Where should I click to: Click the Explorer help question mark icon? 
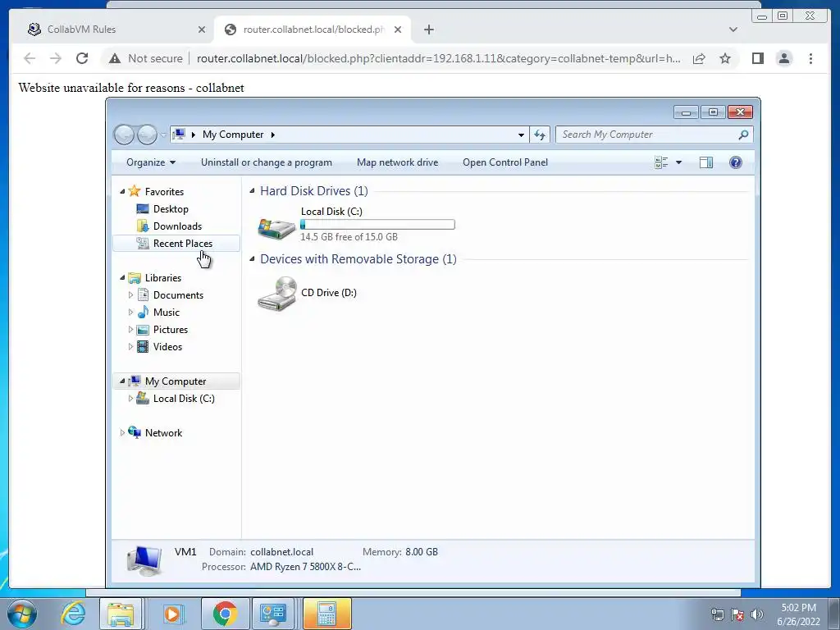pyautogui.click(x=736, y=162)
